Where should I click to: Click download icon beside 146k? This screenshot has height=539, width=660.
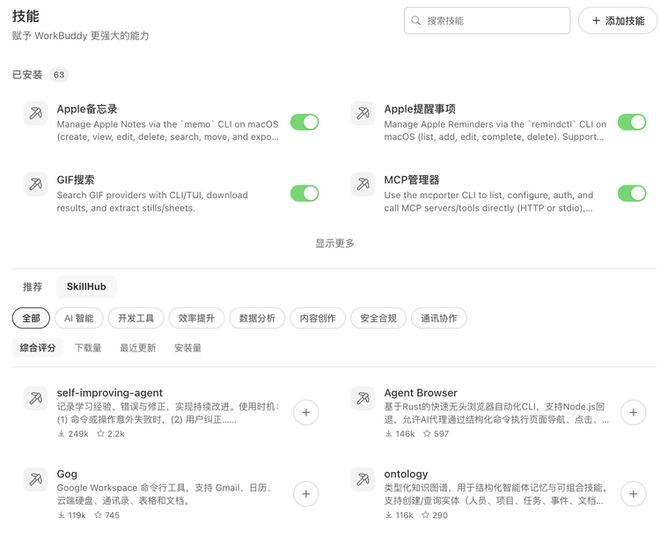(389, 433)
